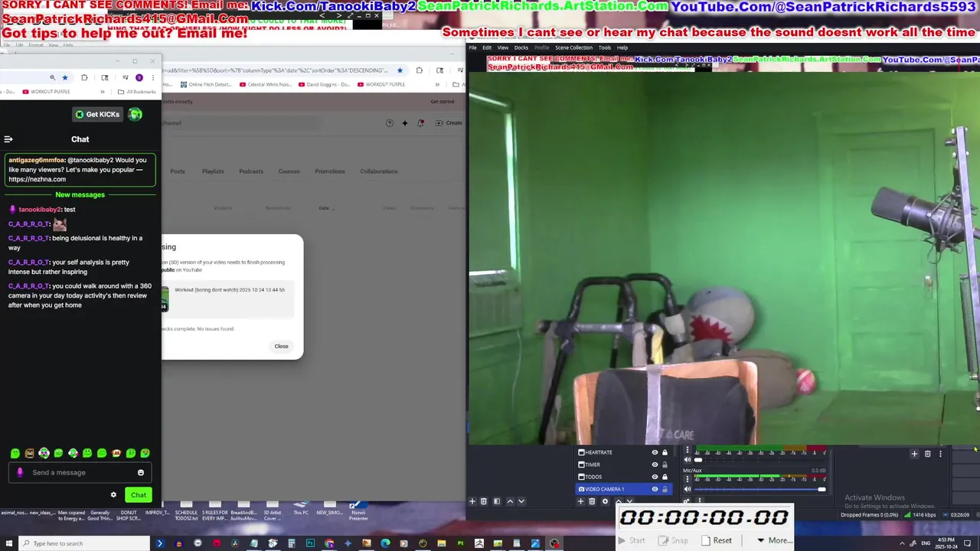Image resolution: width=980 pixels, height=551 pixels.
Task: Select VIDEO CAMERA 1 source row
Action: [x=623, y=489]
